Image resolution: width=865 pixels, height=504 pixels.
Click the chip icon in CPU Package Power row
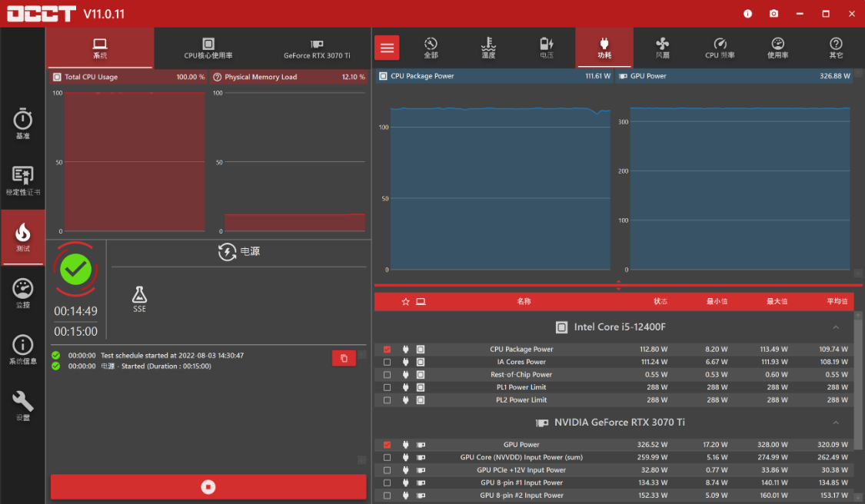point(421,349)
